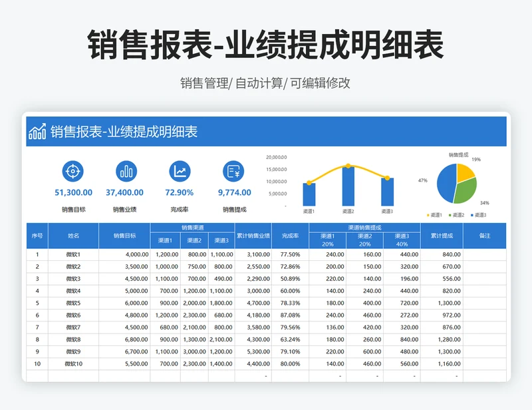Select the 72.90% completion rate value
532x410 pixels.
pyautogui.click(x=179, y=192)
